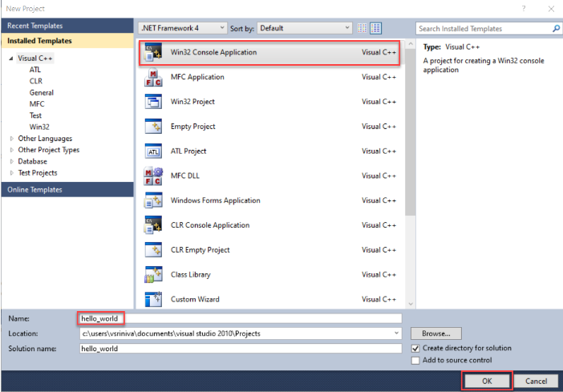
Task: Click the MFC DLL template icon
Action: 153,176
